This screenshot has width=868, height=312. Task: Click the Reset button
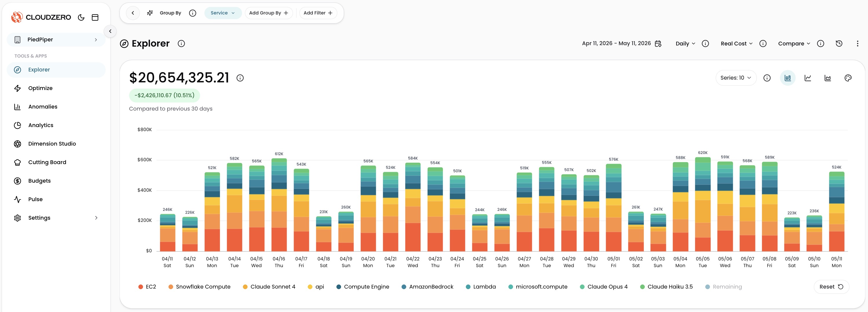pos(831,287)
